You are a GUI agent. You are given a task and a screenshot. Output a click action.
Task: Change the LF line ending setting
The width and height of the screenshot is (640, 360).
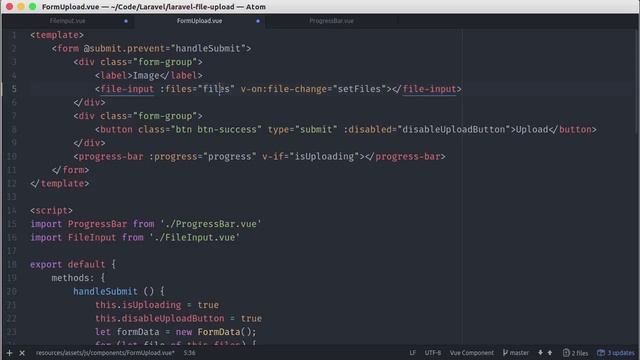(413, 353)
